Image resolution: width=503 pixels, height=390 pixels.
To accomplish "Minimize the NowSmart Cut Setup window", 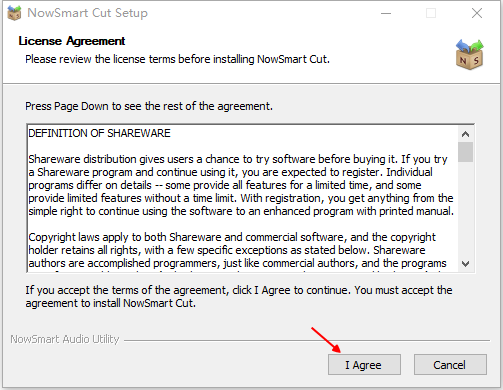I will coord(386,13).
